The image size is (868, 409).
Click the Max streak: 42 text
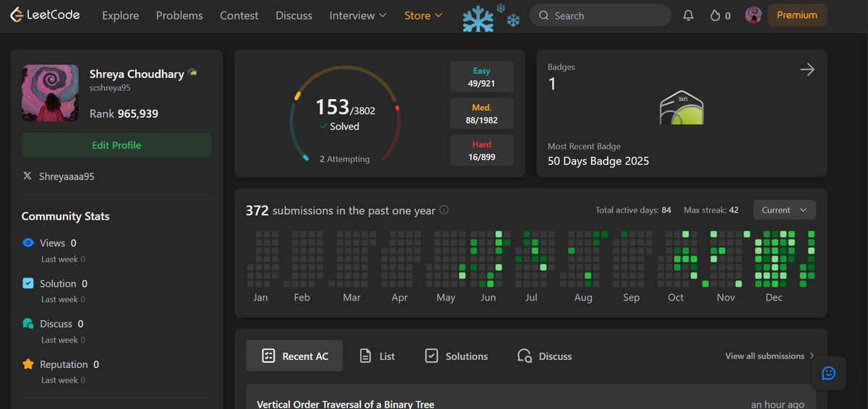pyautogui.click(x=711, y=210)
